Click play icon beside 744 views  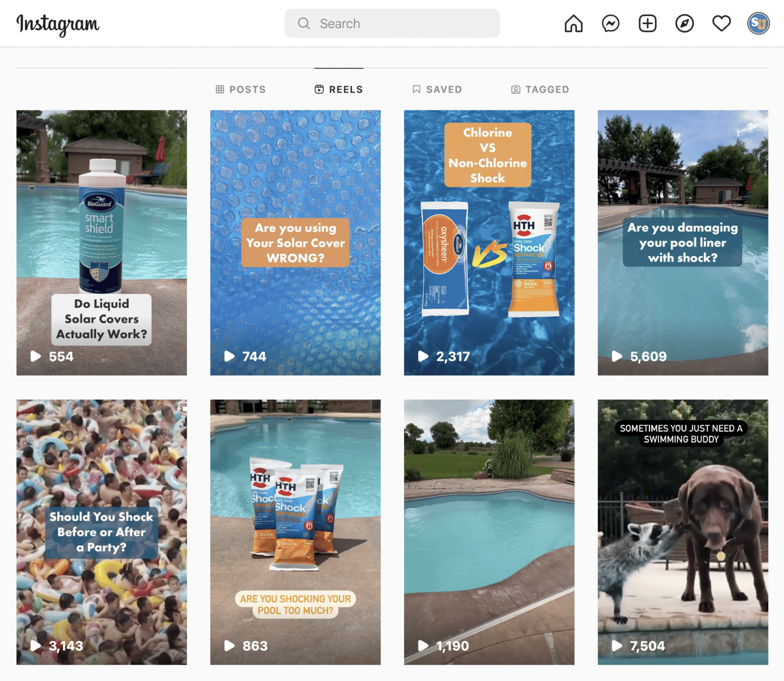pyautogui.click(x=229, y=356)
